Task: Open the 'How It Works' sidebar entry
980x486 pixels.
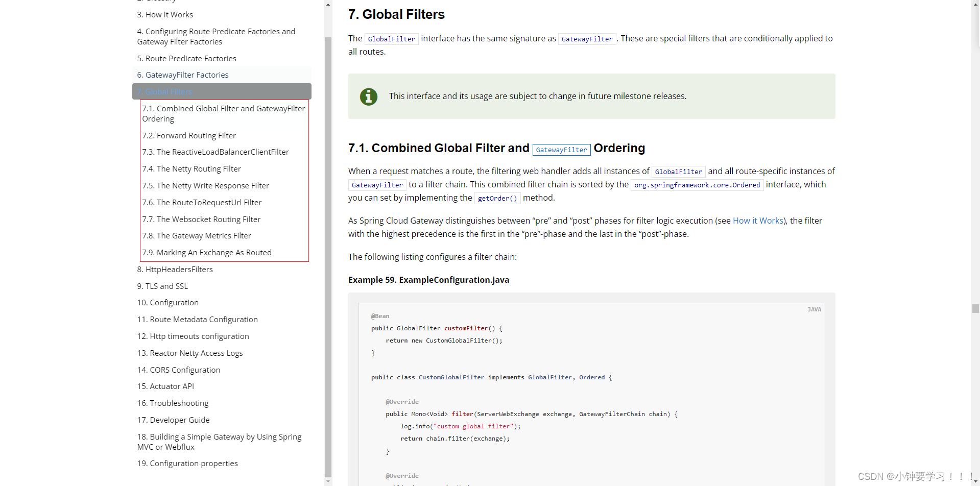Action: [x=165, y=15]
